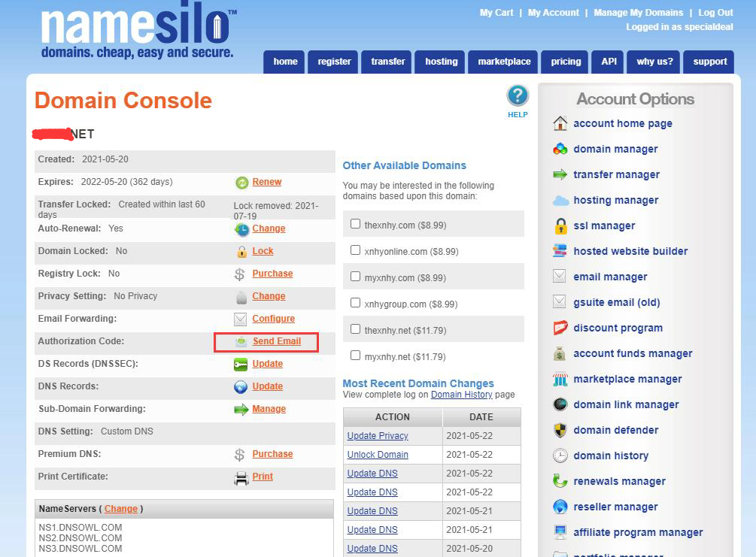756x557 pixels.
Task: Click the Registry Lock dollar icon
Action: point(240,274)
